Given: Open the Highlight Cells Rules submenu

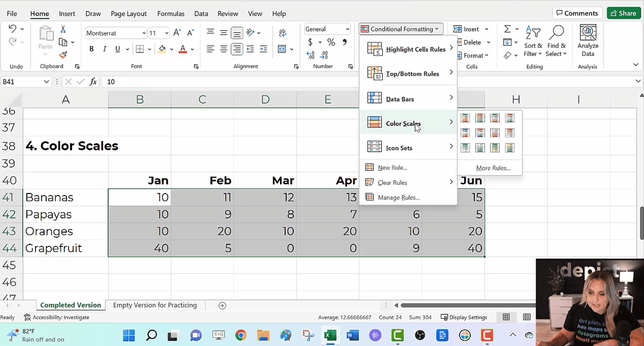Looking at the screenshot, I should 408,49.
